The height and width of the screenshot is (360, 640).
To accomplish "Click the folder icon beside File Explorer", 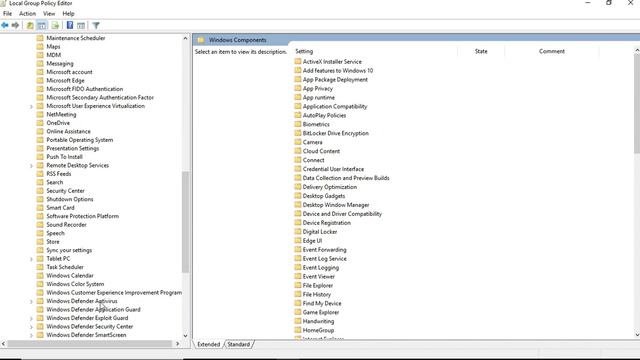I will coord(298,285).
